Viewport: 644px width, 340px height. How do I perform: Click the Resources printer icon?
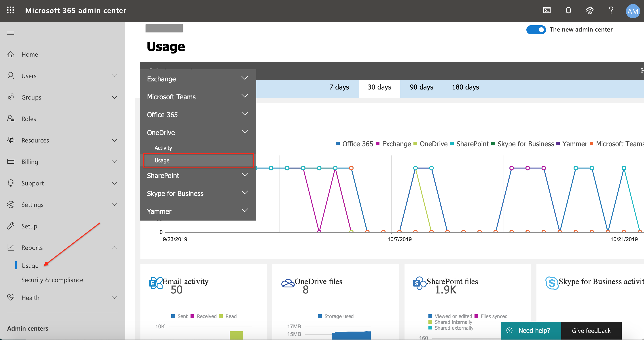[11, 140]
